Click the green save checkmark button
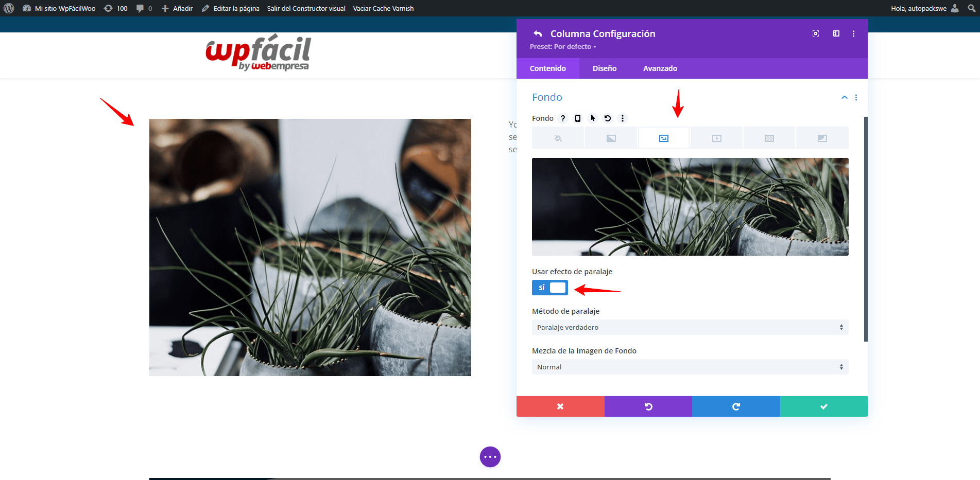 pos(823,406)
